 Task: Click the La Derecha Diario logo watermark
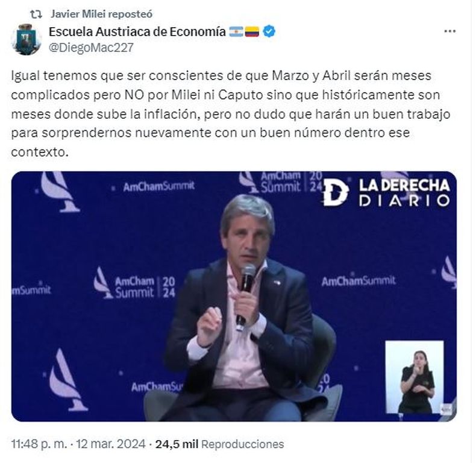[386, 192]
